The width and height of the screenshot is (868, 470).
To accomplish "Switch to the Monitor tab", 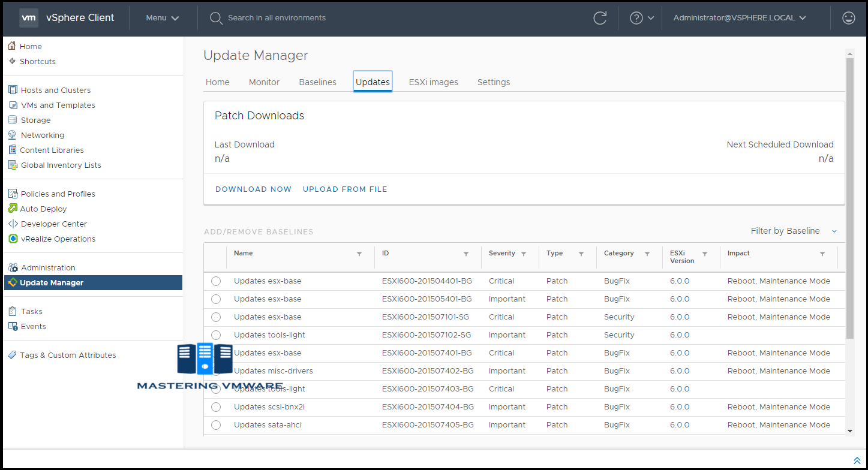I will click(x=265, y=82).
